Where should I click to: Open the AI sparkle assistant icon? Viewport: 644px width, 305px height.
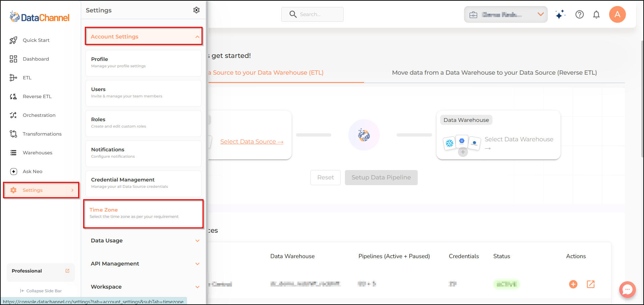coord(560,14)
